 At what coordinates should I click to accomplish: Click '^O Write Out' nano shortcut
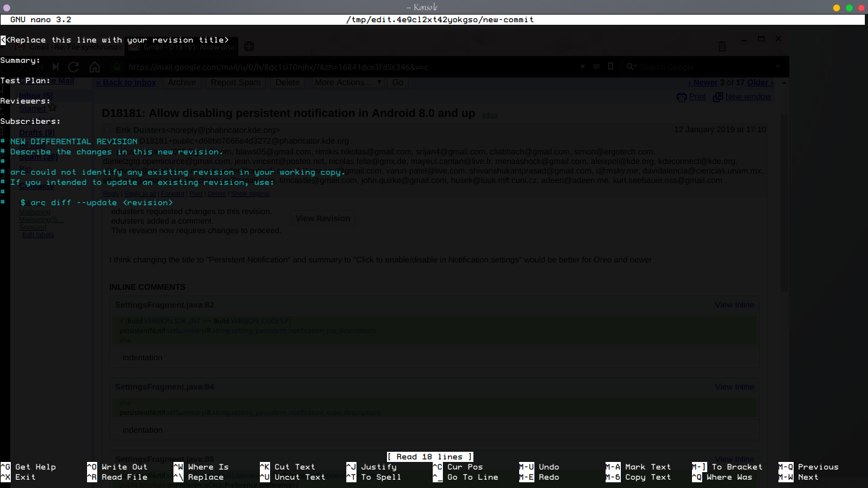tap(117, 467)
